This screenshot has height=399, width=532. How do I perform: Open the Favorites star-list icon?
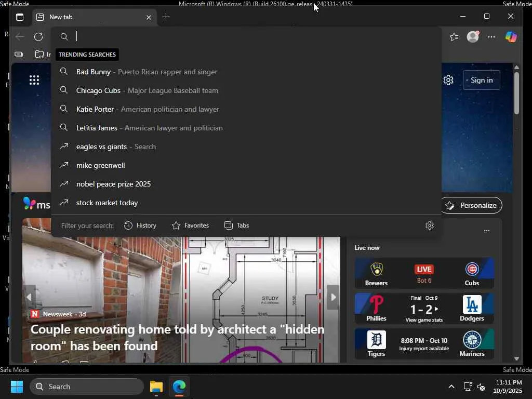(454, 37)
